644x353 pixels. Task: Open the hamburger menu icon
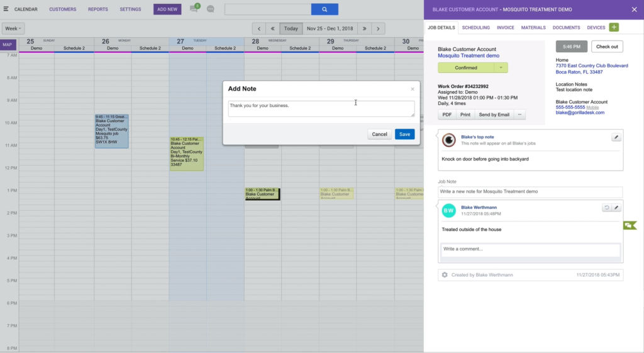[x=6, y=9]
